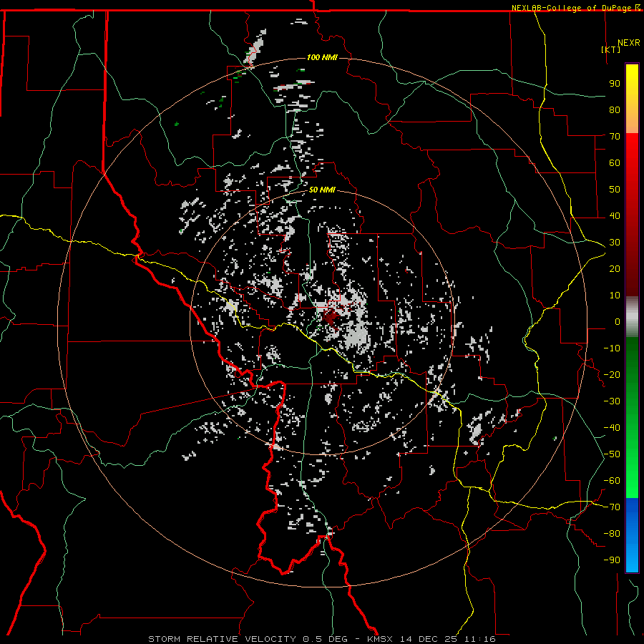Click the -90 scale tick label
Image resolution: width=644 pixels, height=644 pixels.
tap(612, 560)
